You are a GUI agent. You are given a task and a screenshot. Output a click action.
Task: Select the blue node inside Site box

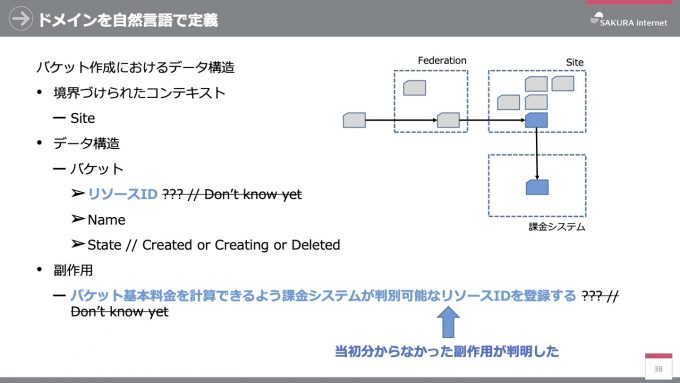pyautogui.click(x=536, y=120)
